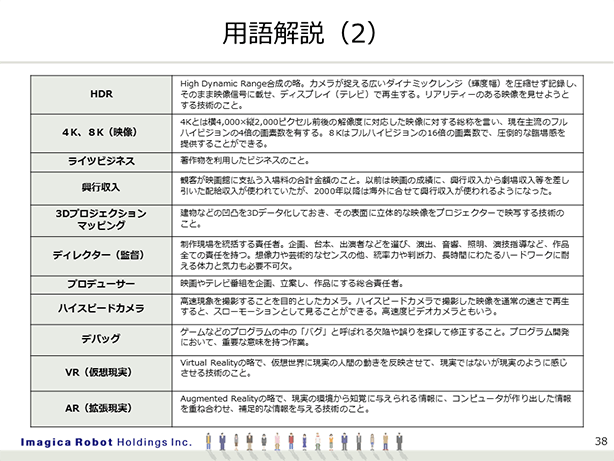
Task: Click the ライツビジネス term cell
Action: click(101, 161)
